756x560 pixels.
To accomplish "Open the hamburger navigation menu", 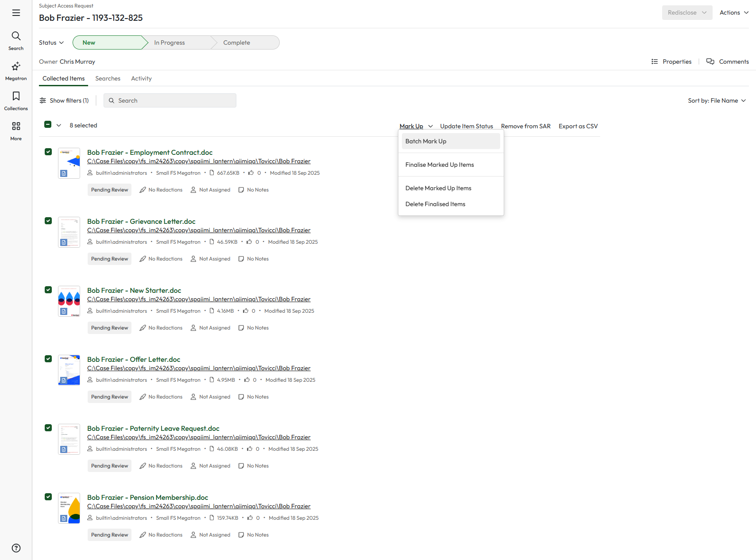I will tap(16, 13).
